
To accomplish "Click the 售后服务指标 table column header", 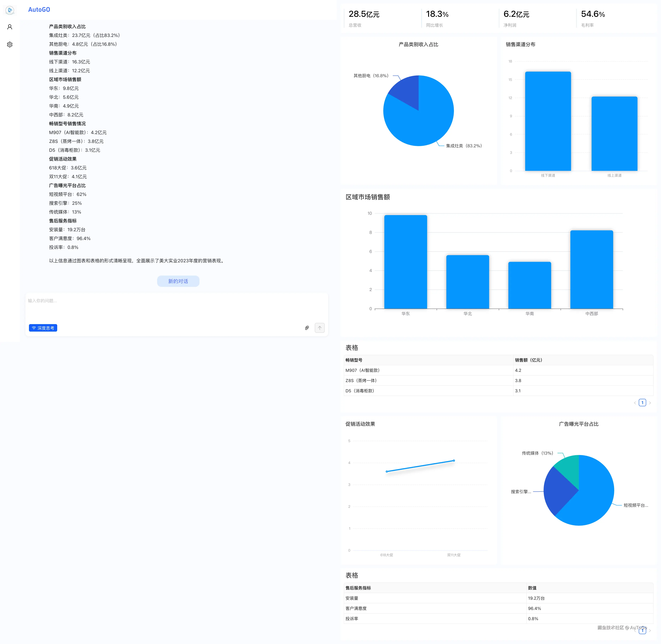I will pos(358,588).
